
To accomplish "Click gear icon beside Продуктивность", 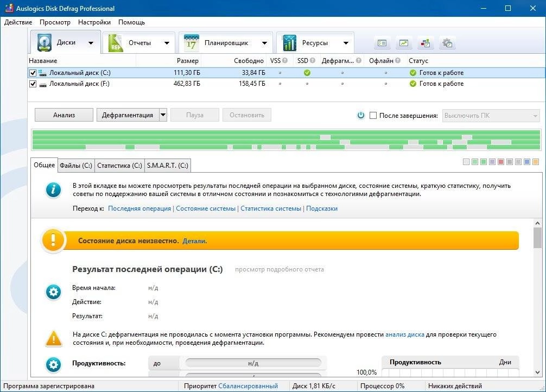I will pos(53,365).
